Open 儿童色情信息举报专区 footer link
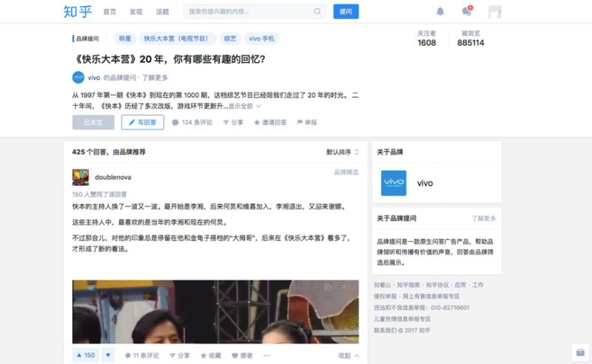The height and width of the screenshot is (364, 592). (x=402, y=319)
